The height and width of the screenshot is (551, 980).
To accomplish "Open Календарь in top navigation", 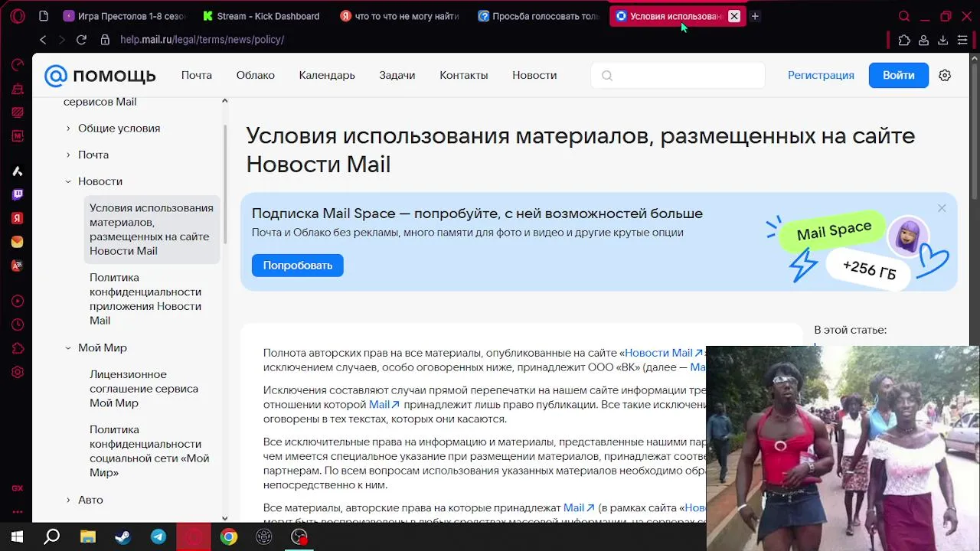I will [x=327, y=75].
